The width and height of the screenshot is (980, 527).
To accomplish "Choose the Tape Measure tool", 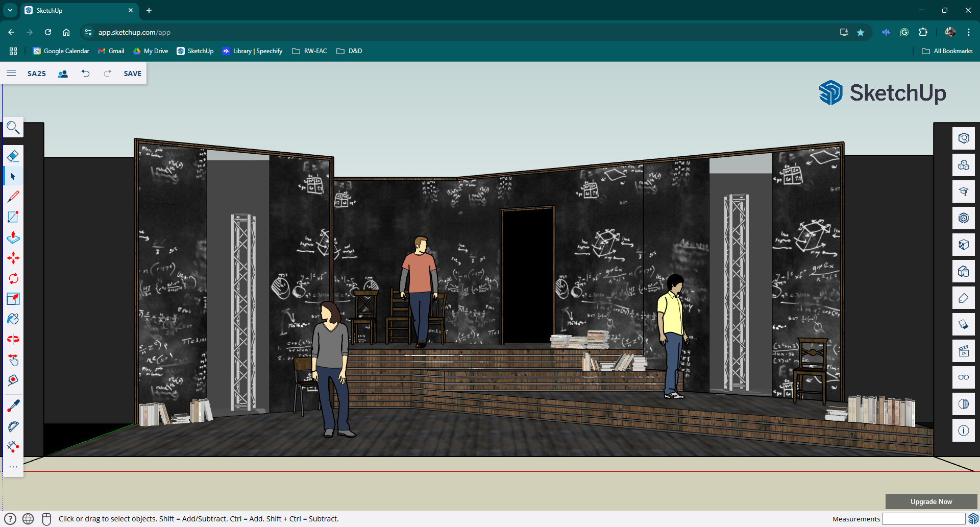I will [13, 380].
